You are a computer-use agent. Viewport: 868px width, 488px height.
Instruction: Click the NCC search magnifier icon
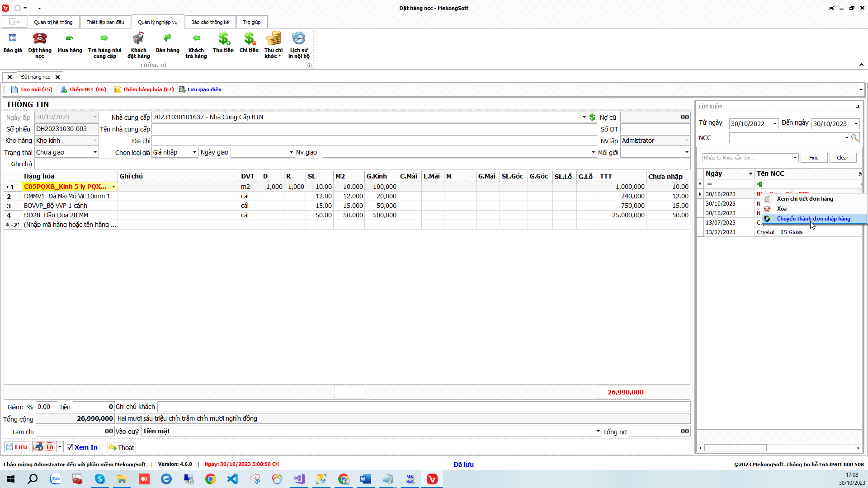(854, 138)
